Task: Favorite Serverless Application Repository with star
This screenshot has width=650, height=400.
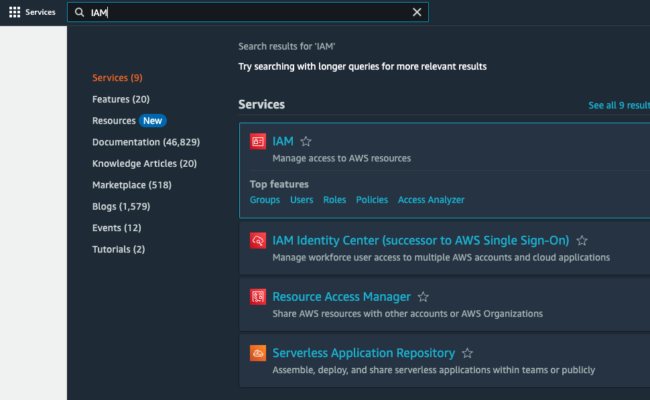Action: coord(467,353)
